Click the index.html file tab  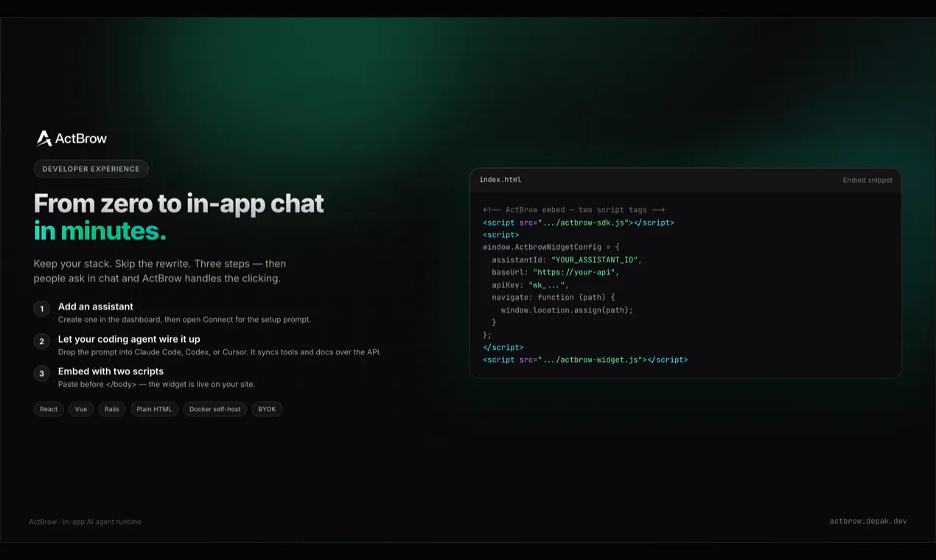click(500, 180)
